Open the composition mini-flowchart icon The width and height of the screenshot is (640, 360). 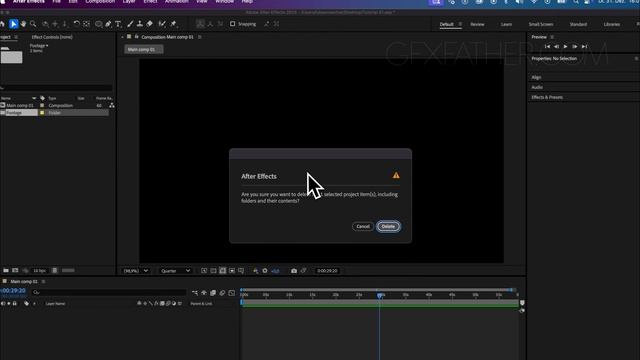click(195, 293)
